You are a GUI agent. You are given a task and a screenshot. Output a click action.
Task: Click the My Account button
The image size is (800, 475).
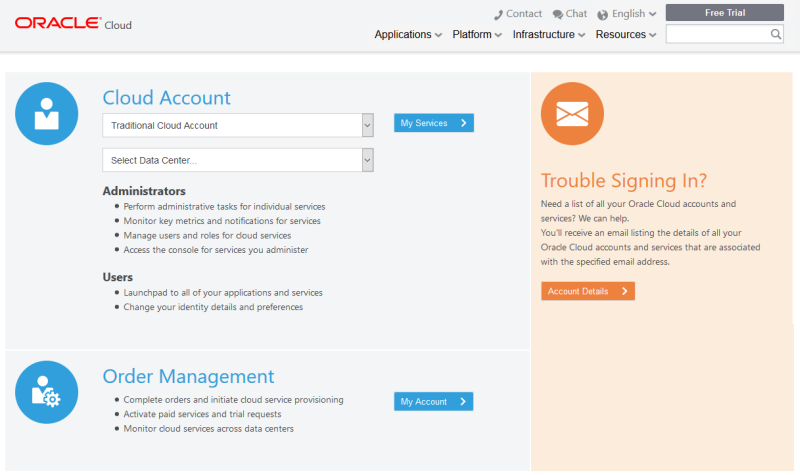pyautogui.click(x=433, y=402)
